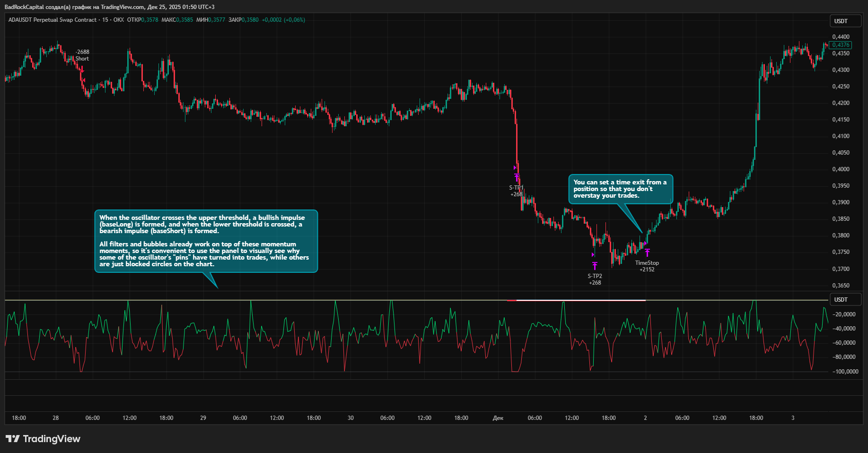Viewport: 868px width, 453px height.
Task: Click the 'S-TP2 +268' trade label
Action: (595, 279)
